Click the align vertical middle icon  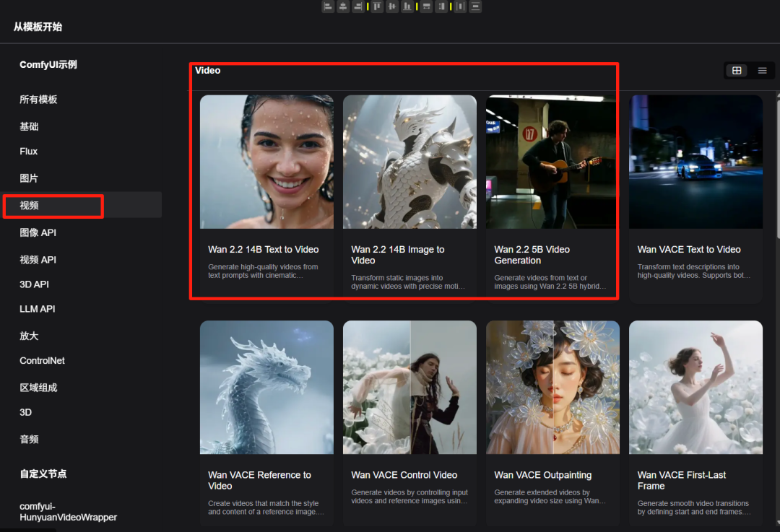(392, 6)
